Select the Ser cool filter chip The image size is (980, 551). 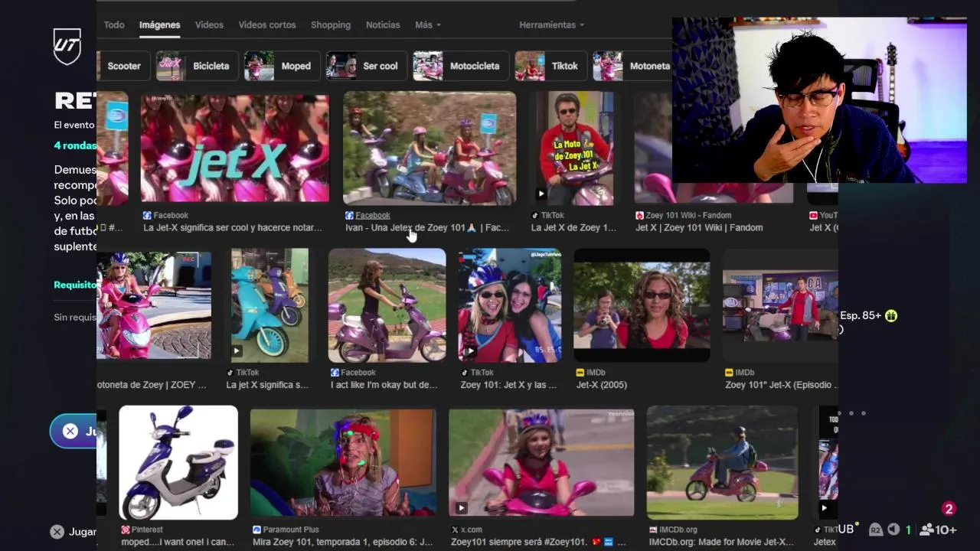(x=366, y=66)
